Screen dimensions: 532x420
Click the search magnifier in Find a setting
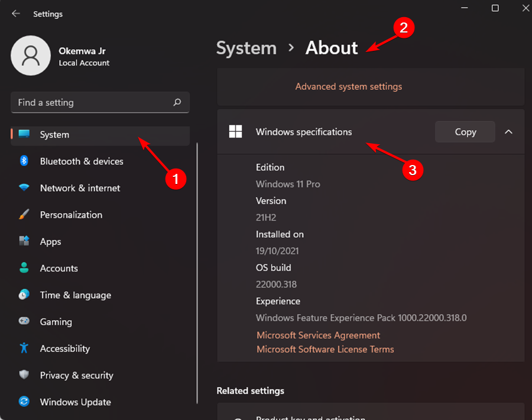(x=177, y=102)
